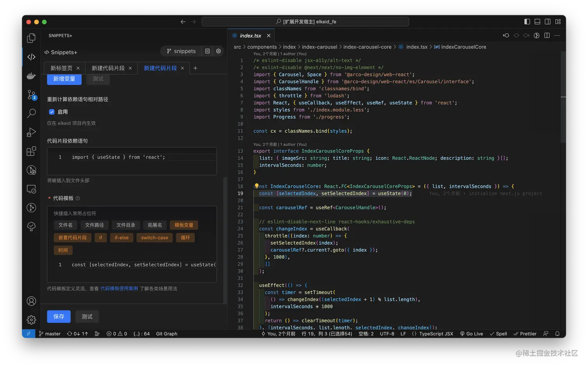Open the Explorer view in activity bar
Viewport: 588px width, 367px height.
31,38
